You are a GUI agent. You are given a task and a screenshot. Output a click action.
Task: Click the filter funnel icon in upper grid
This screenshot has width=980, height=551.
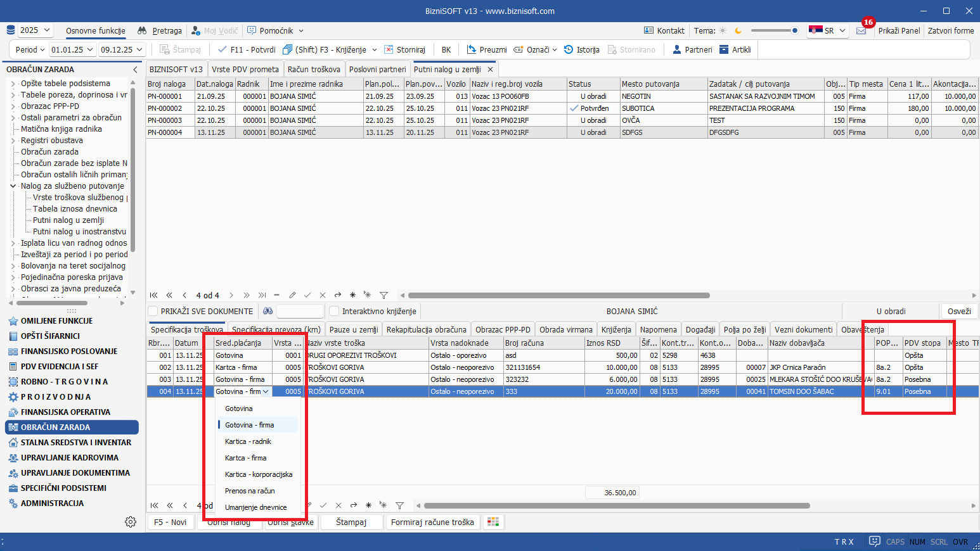(384, 295)
